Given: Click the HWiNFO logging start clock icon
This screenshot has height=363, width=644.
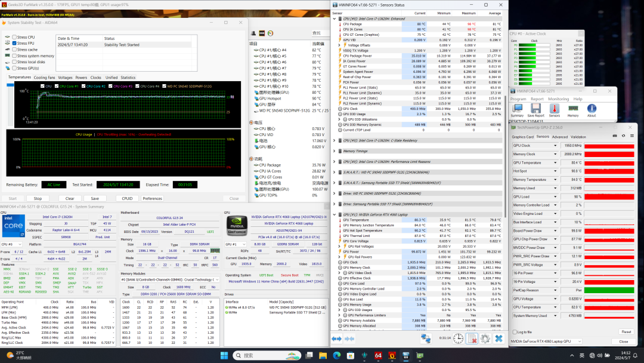Looking at the screenshot, I should [457, 338].
